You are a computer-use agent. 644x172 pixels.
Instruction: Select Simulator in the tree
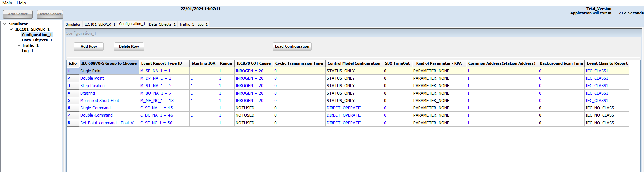click(x=18, y=24)
